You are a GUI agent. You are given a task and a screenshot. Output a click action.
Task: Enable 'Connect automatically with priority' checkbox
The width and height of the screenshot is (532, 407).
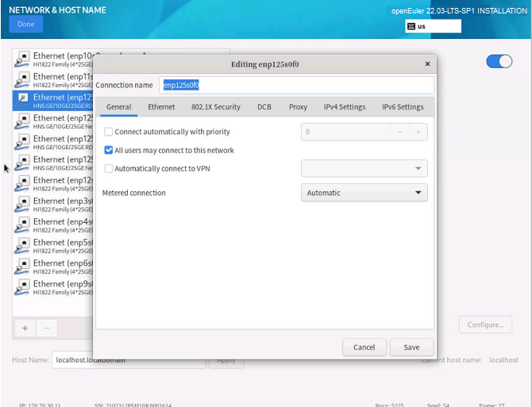109,132
